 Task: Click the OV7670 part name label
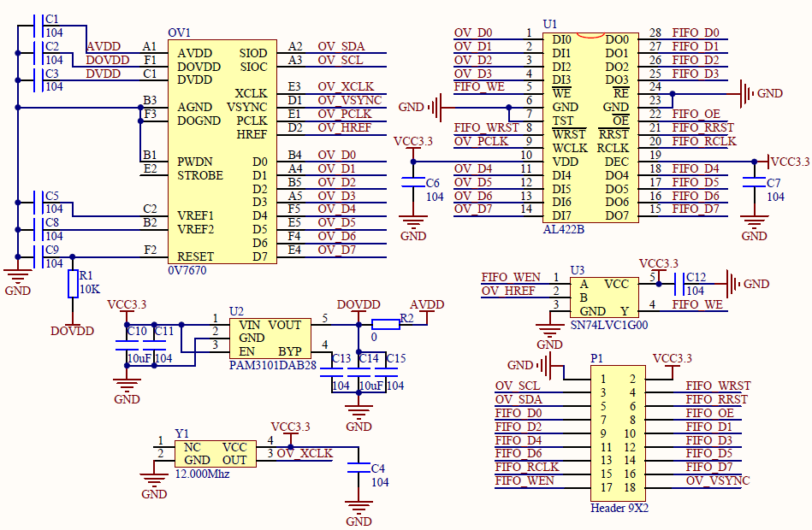(x=187, y=270)
